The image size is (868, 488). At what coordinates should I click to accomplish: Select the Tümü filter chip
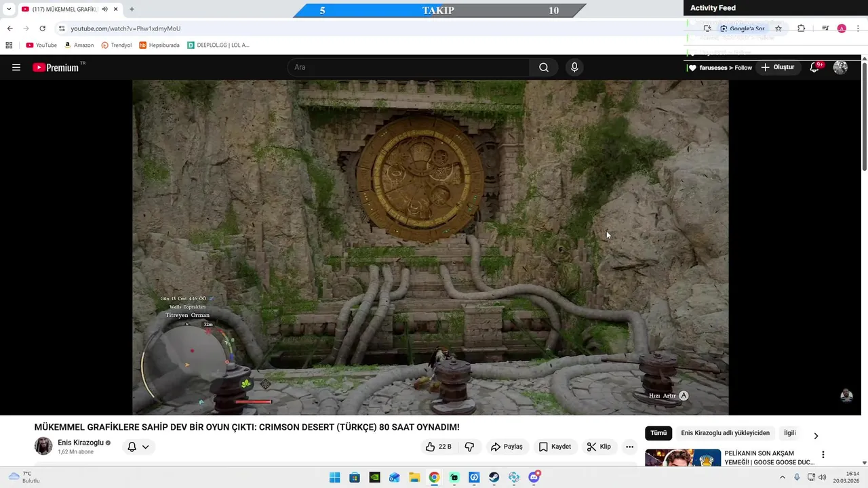click(658, 433)
